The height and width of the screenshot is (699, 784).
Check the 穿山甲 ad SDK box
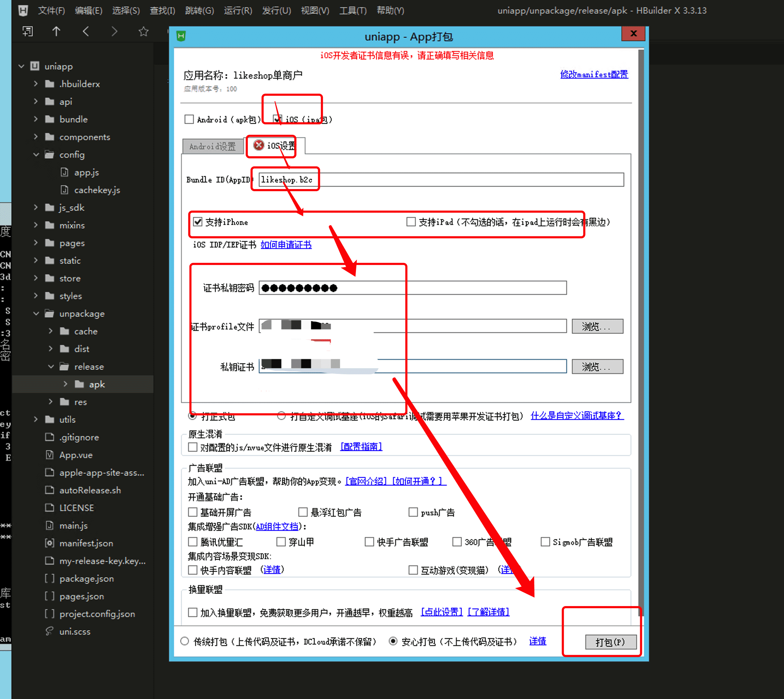[x=281, y=541]
